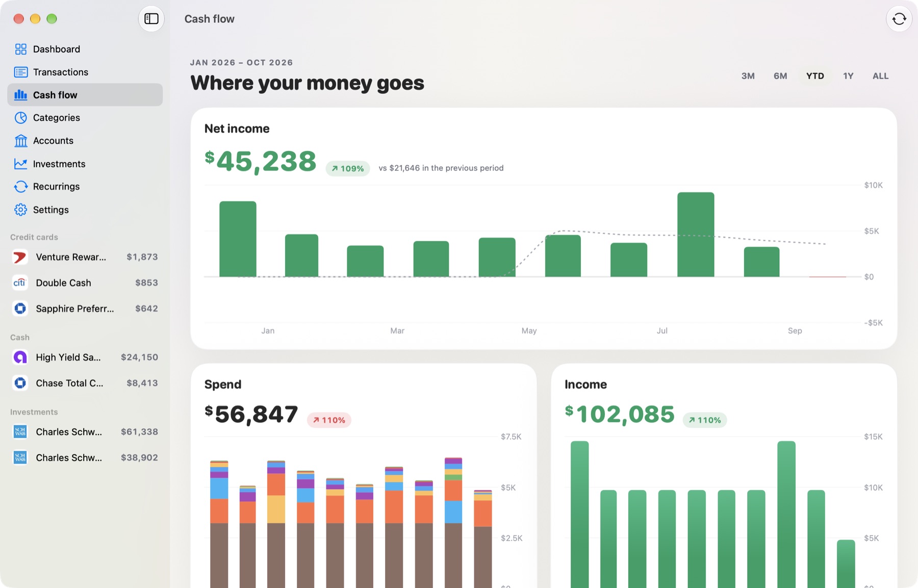Click the High Yield Savings purple logo
918x588 pixels.
point(20,357)
